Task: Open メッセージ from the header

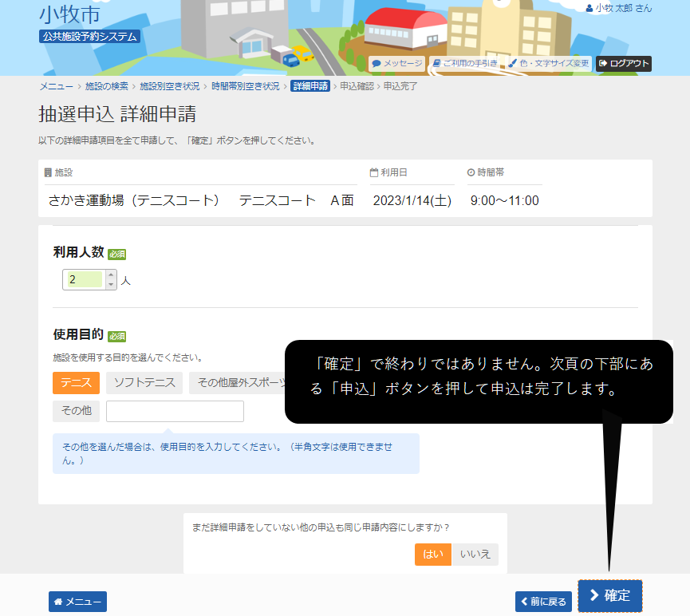Action: tap(397, 63)
